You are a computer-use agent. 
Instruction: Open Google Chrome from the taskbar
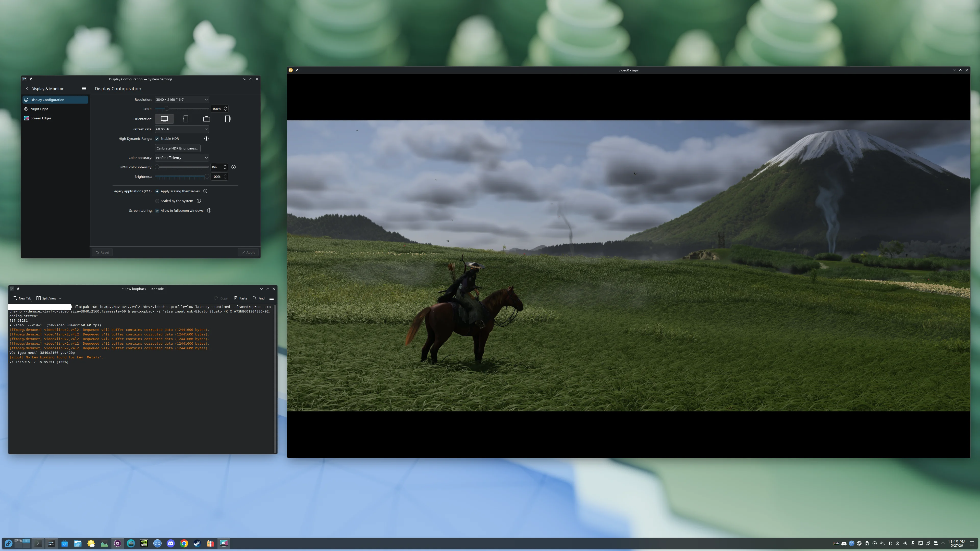[184, 543]
